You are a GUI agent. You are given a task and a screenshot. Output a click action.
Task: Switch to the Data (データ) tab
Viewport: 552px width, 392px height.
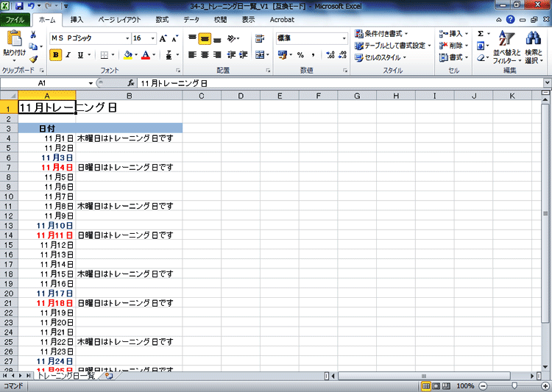[191, 20]
